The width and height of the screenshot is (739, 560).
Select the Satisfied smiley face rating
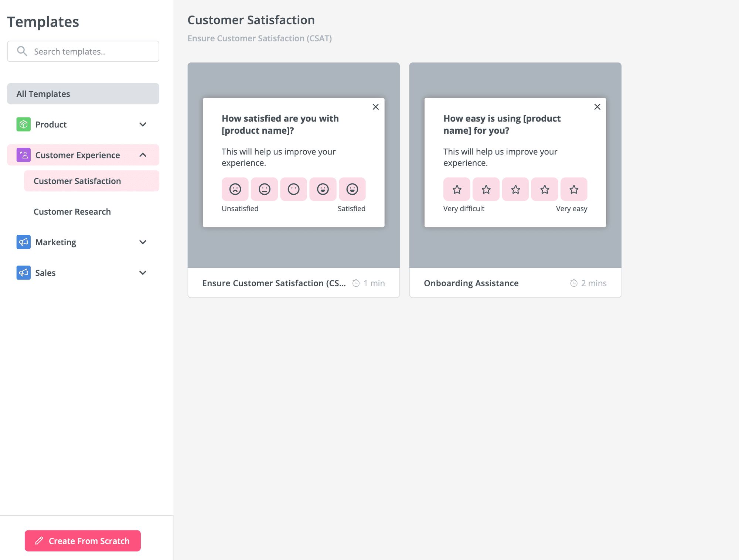pyautogui.click(x=352, y=189)
